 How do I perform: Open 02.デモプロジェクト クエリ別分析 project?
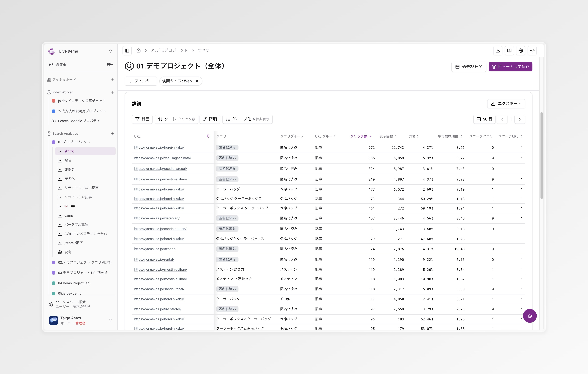[x=84, y=262]
